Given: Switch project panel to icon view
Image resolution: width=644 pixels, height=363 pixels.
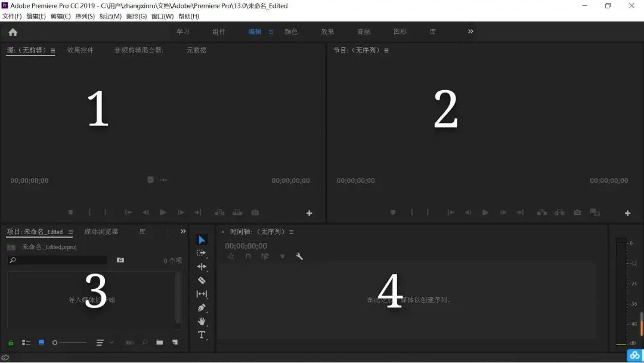Looking at the screenshot, I should [42, 343].
